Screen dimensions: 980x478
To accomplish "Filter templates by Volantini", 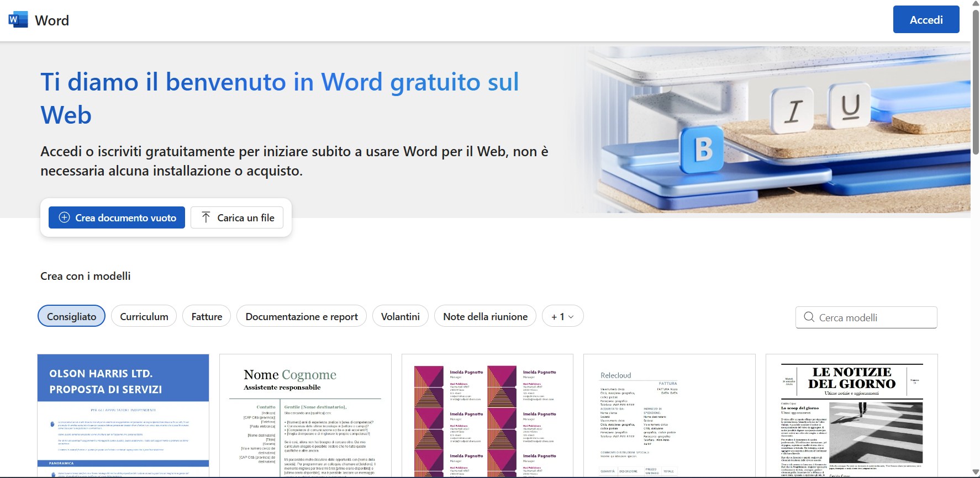I will [401, 316].
